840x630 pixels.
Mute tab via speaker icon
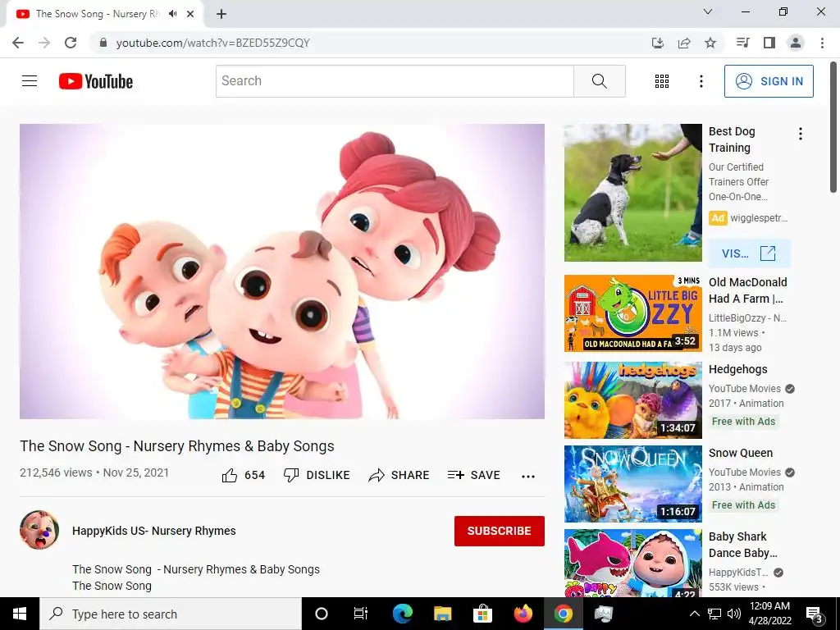172,14
